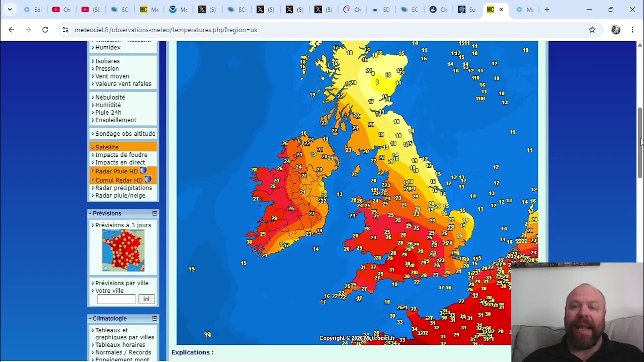This screenshot has width=644, height=362.
Task: Click the browser forward arrow
Action: click(28, 30)
